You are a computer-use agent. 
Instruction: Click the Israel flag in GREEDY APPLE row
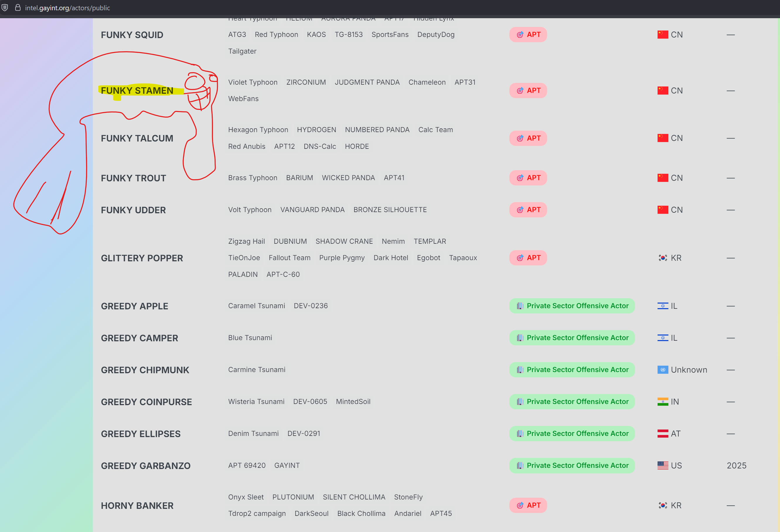[663, 306]
